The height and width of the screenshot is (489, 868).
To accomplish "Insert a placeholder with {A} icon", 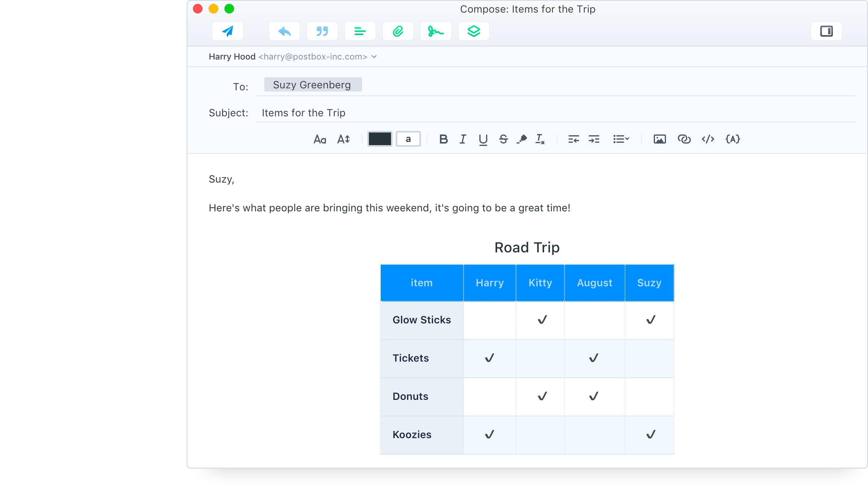I will (x=733, y=139).
